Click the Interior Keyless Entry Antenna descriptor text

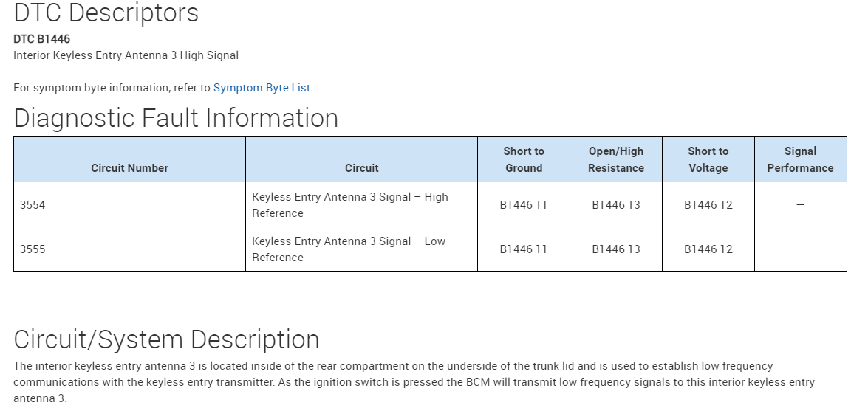pyautogui.click(x=126, y=55)
